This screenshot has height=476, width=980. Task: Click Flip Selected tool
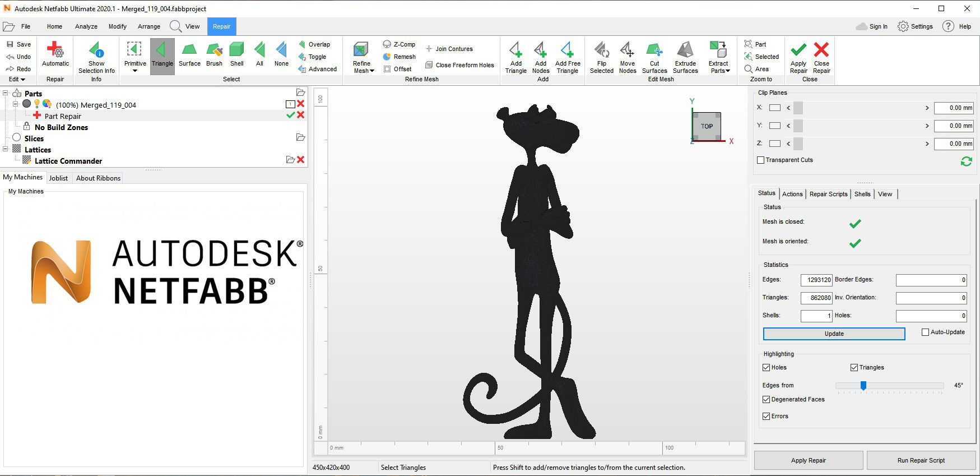(601, 57)
